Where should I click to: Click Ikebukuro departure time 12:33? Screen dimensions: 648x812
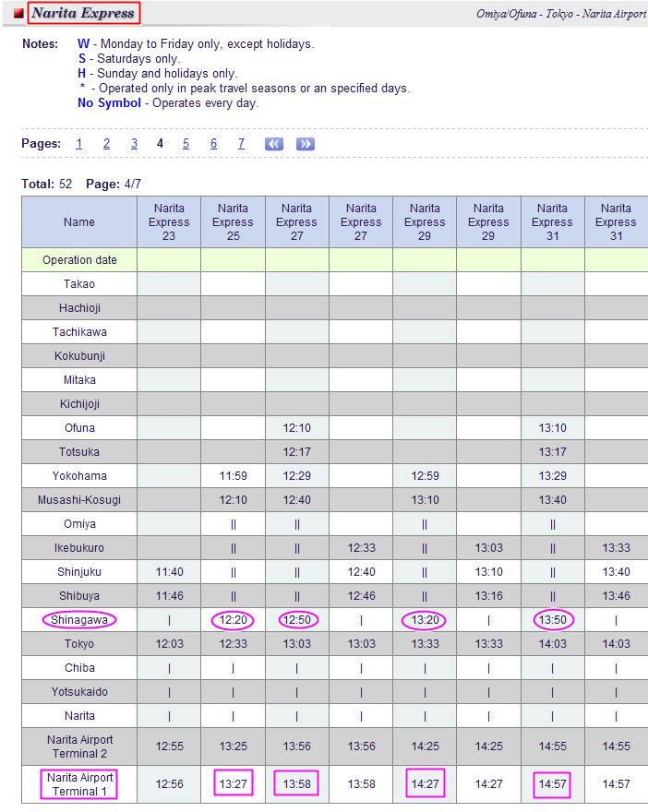tap(361, 548)
